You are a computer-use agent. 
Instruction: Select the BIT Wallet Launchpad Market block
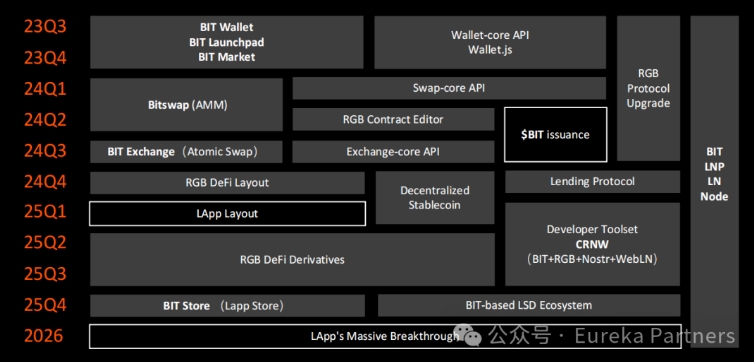[x=226, y=42]
